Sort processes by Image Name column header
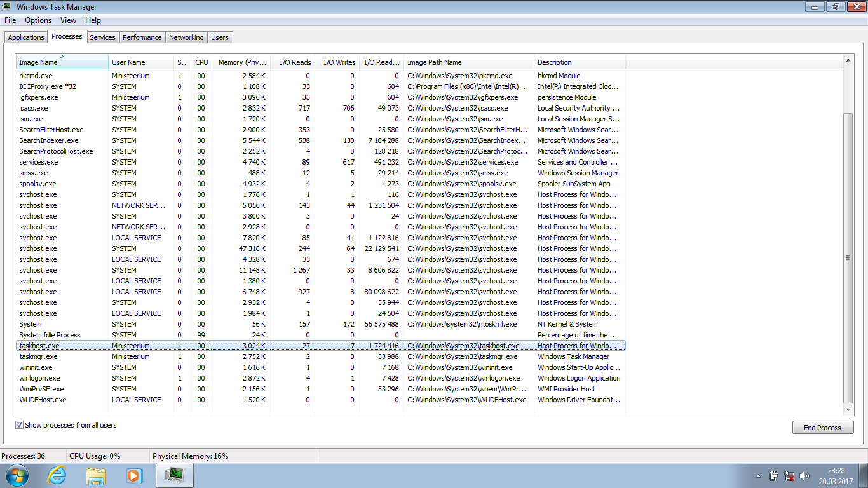Image resolution: width=868 pixels, height=488 pixels. tap(62, 62)
